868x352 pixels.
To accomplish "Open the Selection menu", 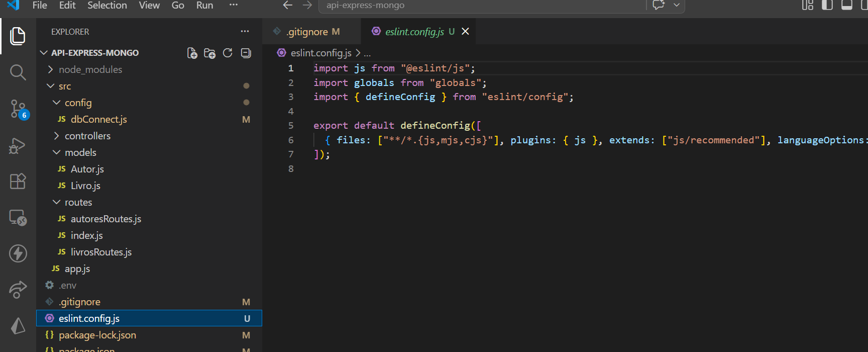I will point(107,6).
